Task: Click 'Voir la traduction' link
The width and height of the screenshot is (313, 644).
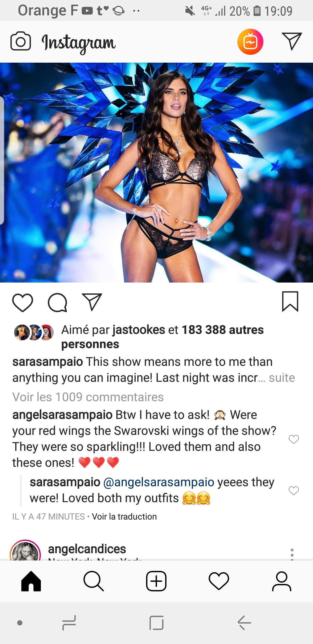Action: [x=124, y=516]
